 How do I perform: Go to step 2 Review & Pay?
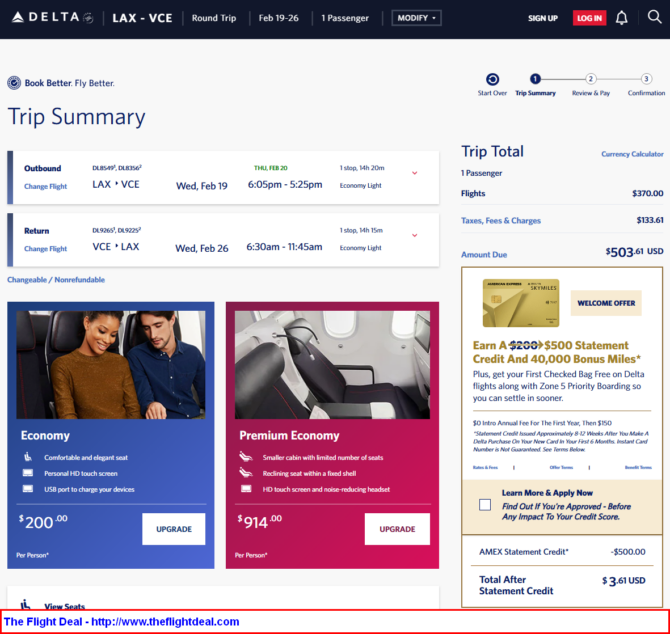point(591,79)
